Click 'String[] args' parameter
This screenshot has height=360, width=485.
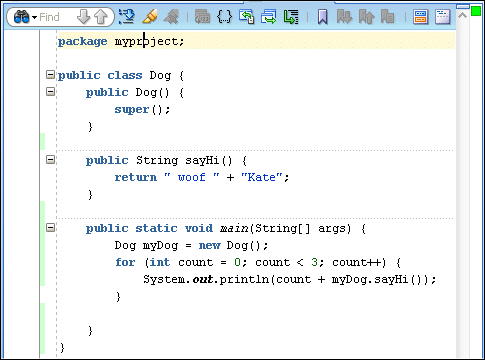click(303, 228)
